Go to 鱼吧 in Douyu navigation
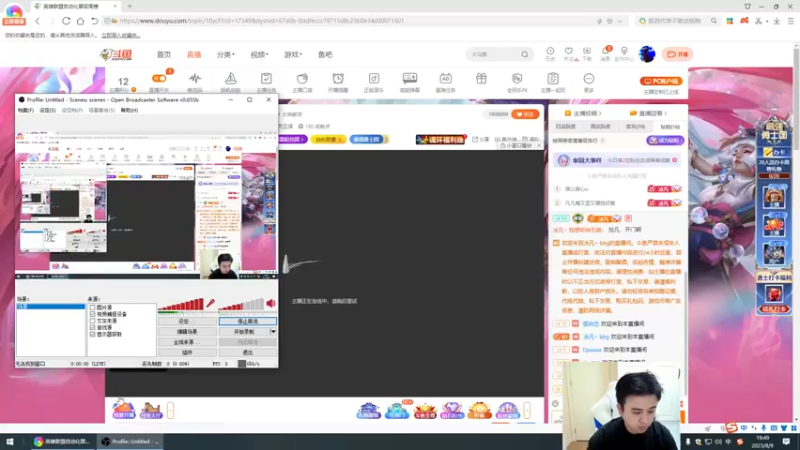Viewport: 800px width, 450px height. point(325,55)
